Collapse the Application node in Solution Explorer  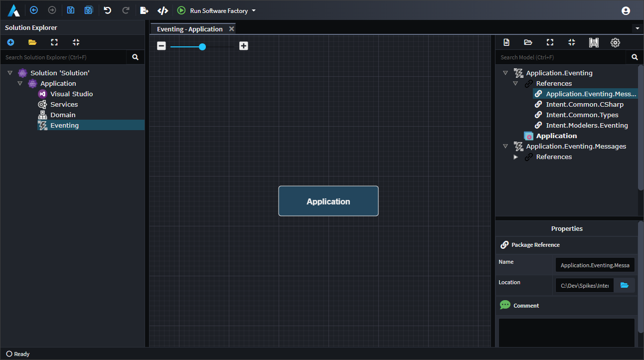pyautogui.click(x=20, y=83)
